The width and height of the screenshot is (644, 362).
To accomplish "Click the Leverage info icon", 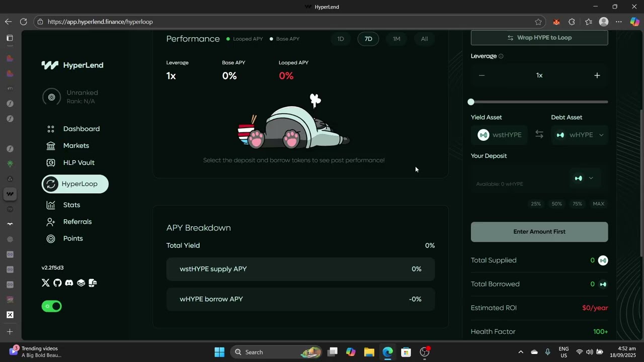I will coord(501,56).
